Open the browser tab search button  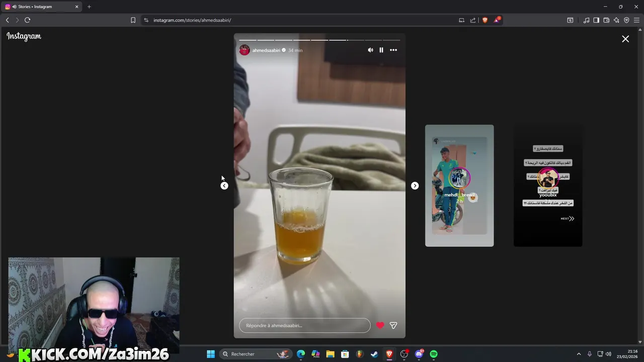pos(570,20)
